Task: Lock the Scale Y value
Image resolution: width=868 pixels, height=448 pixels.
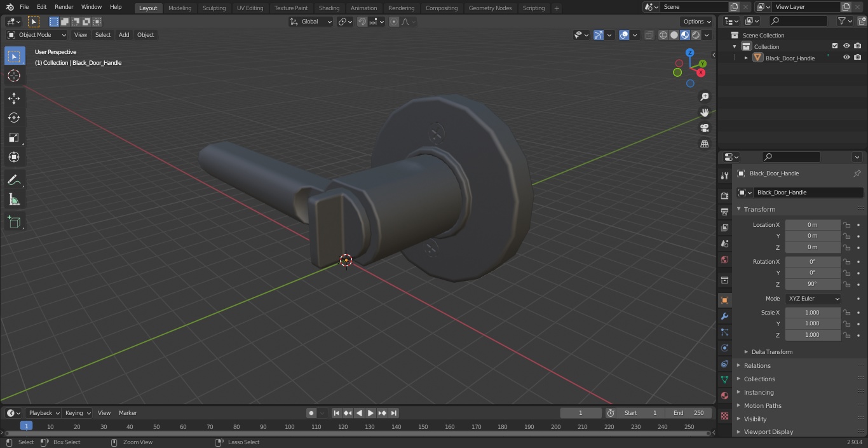Action: 846,323
